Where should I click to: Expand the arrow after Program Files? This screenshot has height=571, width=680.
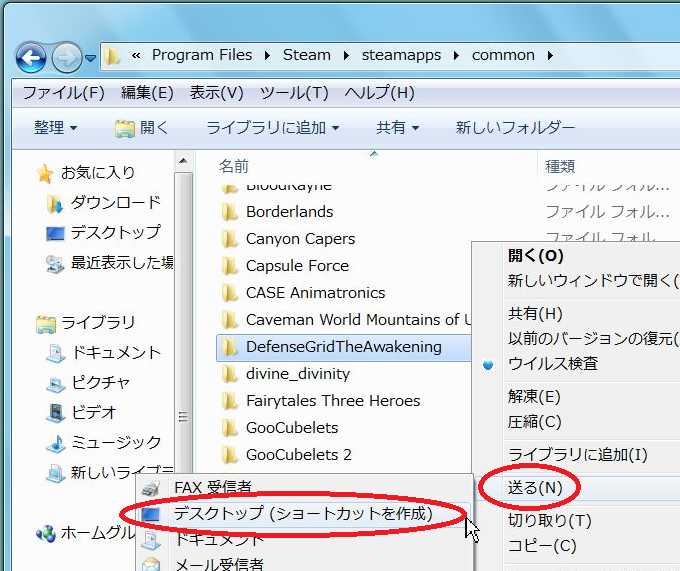(267, 55)
